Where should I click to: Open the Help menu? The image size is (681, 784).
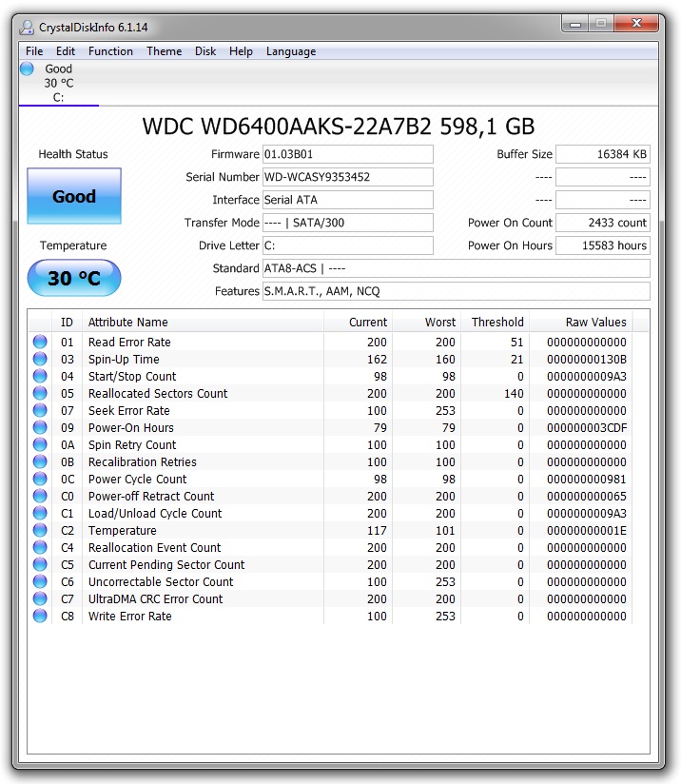241,51
